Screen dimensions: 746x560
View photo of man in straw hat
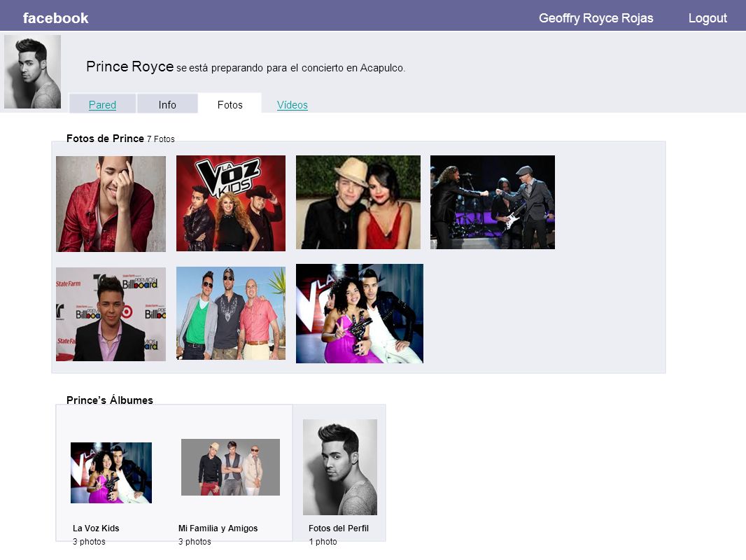click(x=358, y=202)
